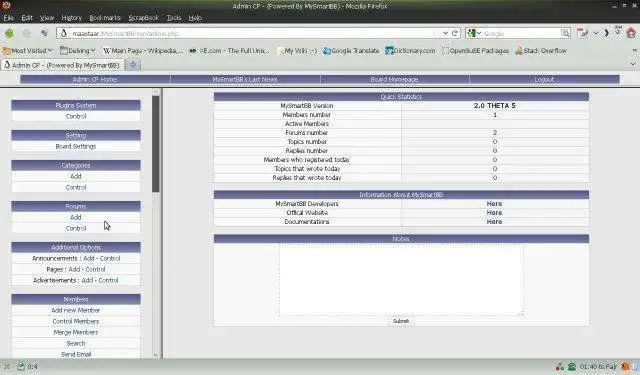Click the status bar icon labeled 0:4
640x375 pixels.
click(21, 366)
